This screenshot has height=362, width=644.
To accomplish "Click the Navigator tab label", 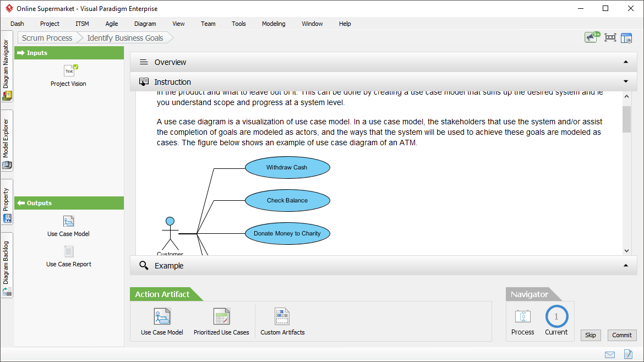I will pyautogui.click(x=530, y=294).
